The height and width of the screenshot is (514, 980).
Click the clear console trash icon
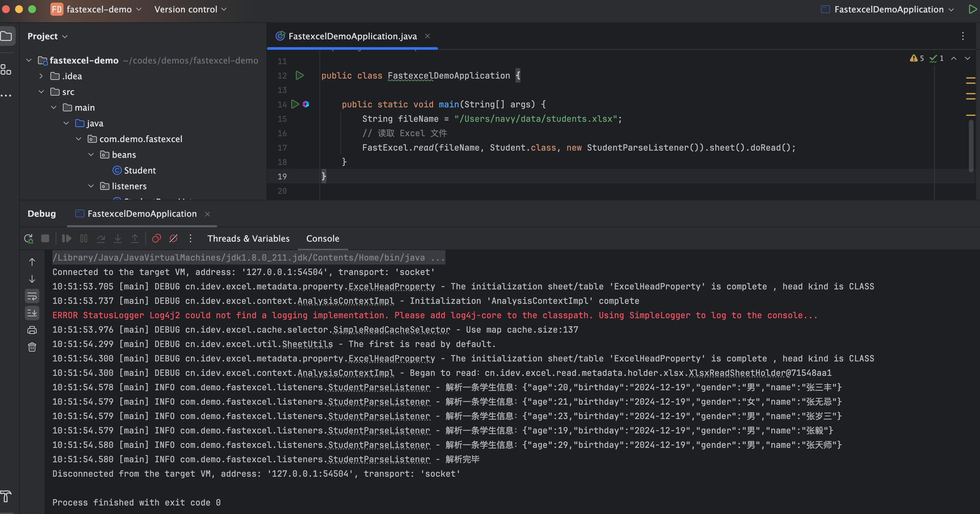(32, 347)
